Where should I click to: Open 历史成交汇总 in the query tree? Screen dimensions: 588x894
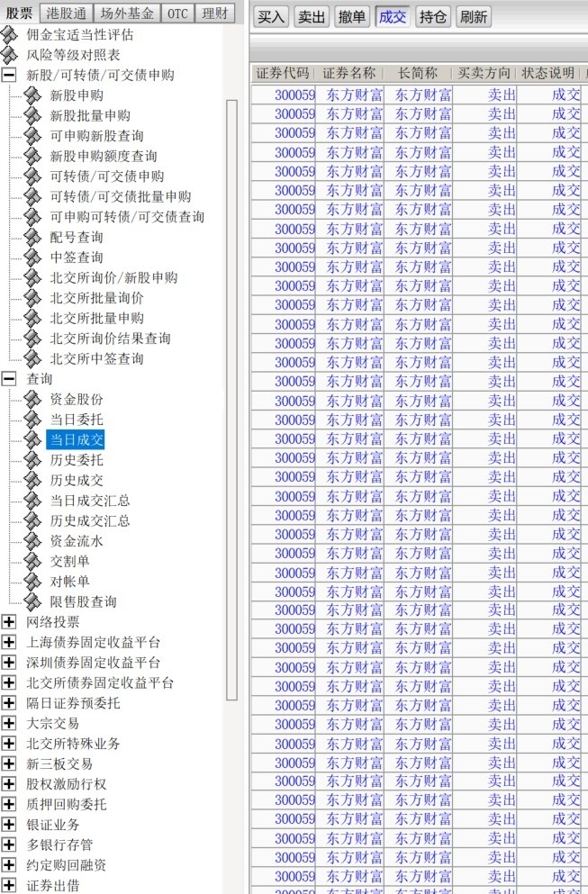[90, 520]
